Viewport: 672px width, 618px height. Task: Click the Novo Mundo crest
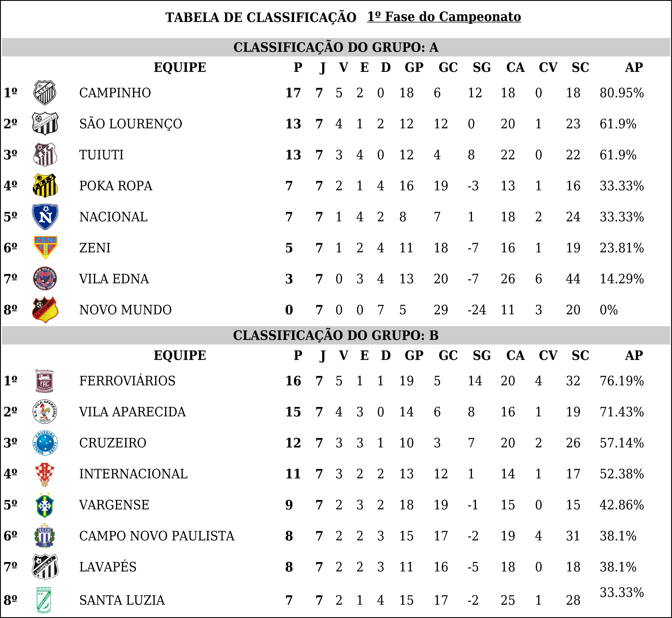coord(45,310)
